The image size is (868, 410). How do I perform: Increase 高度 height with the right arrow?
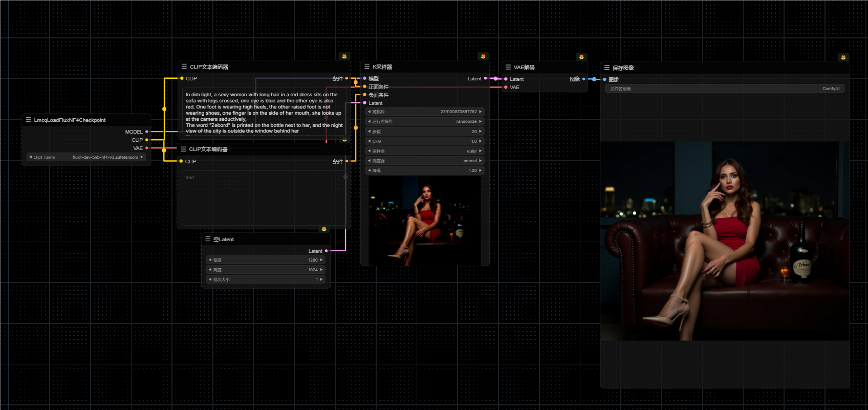pos(321,270)
